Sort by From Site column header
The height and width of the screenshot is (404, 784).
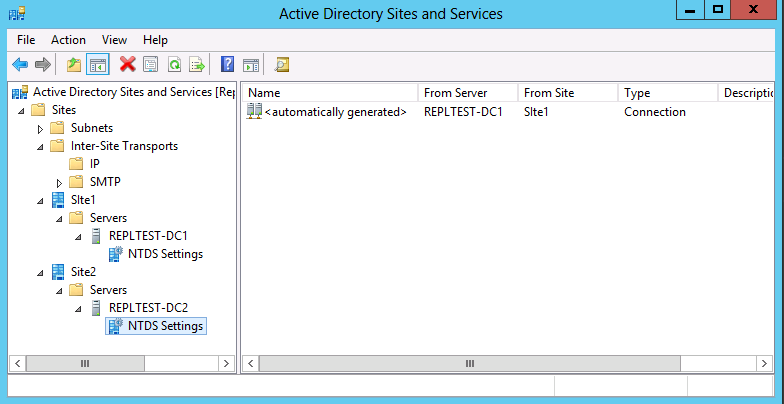(x=568, y=92)
